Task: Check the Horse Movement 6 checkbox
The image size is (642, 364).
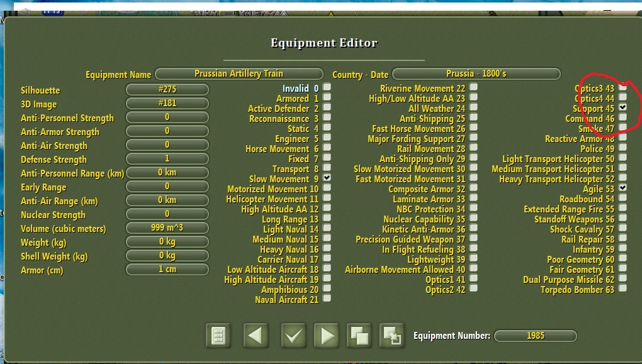Action: [327, 147]
